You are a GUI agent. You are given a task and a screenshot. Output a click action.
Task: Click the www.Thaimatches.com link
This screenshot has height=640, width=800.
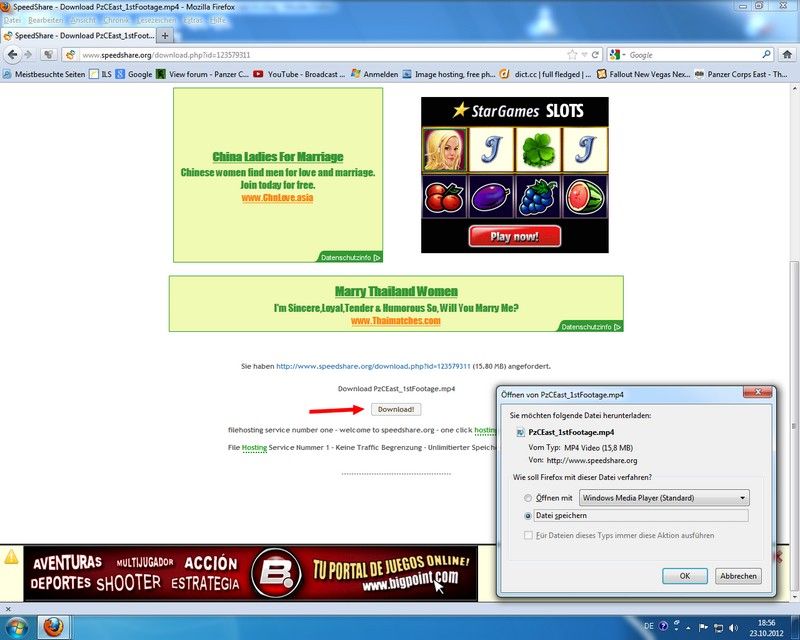coord(396,321)
